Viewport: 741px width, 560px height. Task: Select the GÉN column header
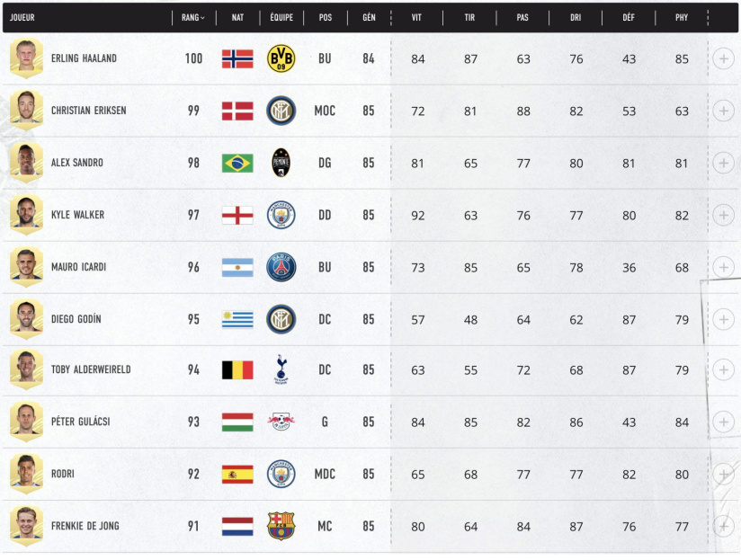[369, 17]
